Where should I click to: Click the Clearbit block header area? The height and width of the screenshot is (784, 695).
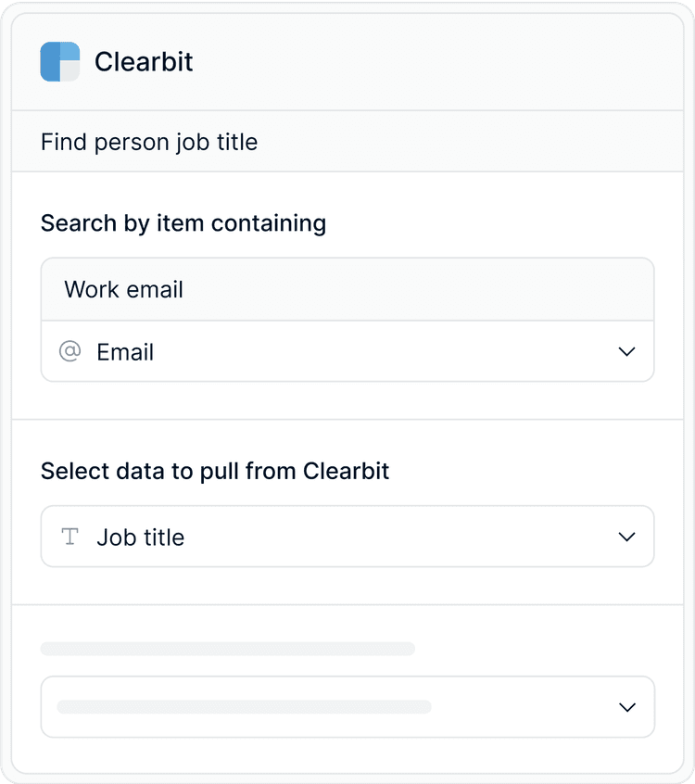(x=347, y=62)
